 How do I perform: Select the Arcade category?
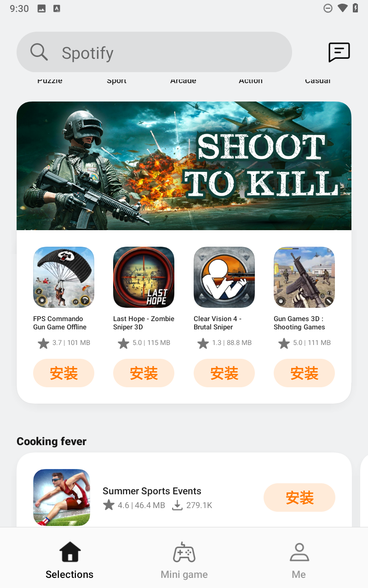tap(183, 80)
